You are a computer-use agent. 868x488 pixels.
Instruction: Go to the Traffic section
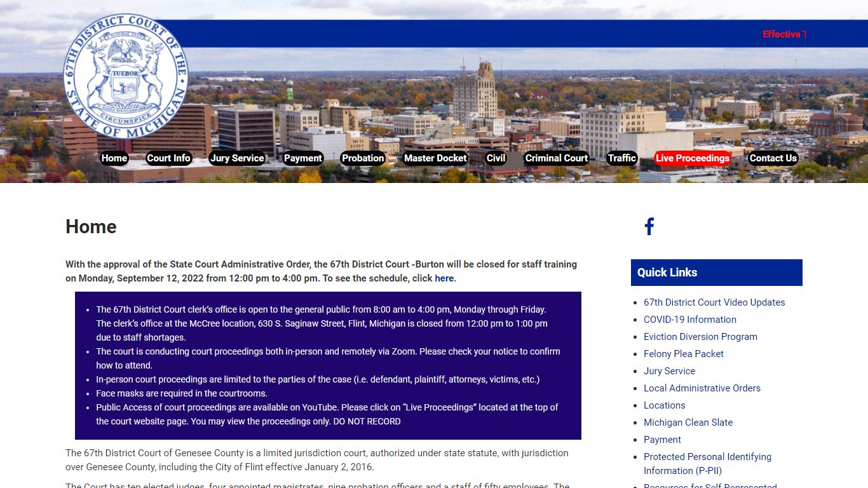coord(621,158)
